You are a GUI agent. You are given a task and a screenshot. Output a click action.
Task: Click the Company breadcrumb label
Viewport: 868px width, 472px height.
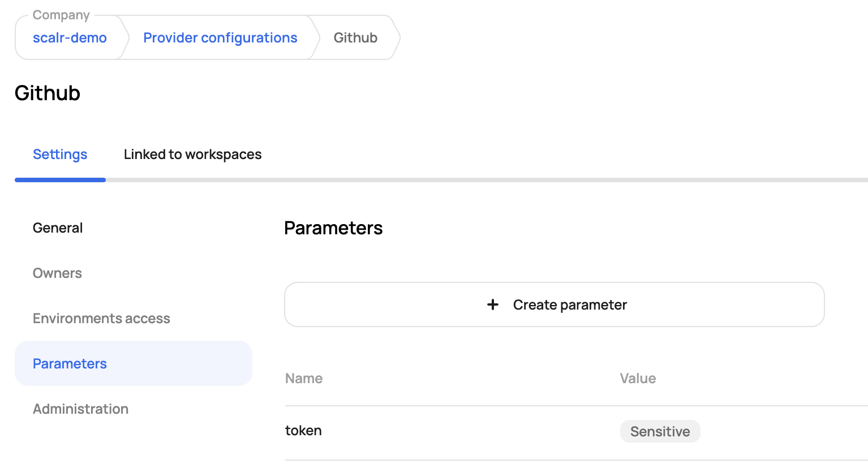pos(61,15)
